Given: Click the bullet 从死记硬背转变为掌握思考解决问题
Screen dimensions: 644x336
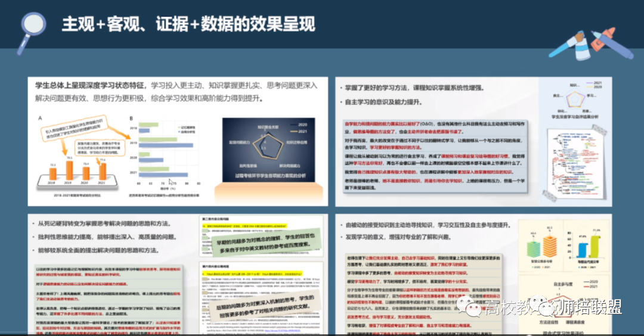Looking at the screenshot, I should (x=104, y=223).
